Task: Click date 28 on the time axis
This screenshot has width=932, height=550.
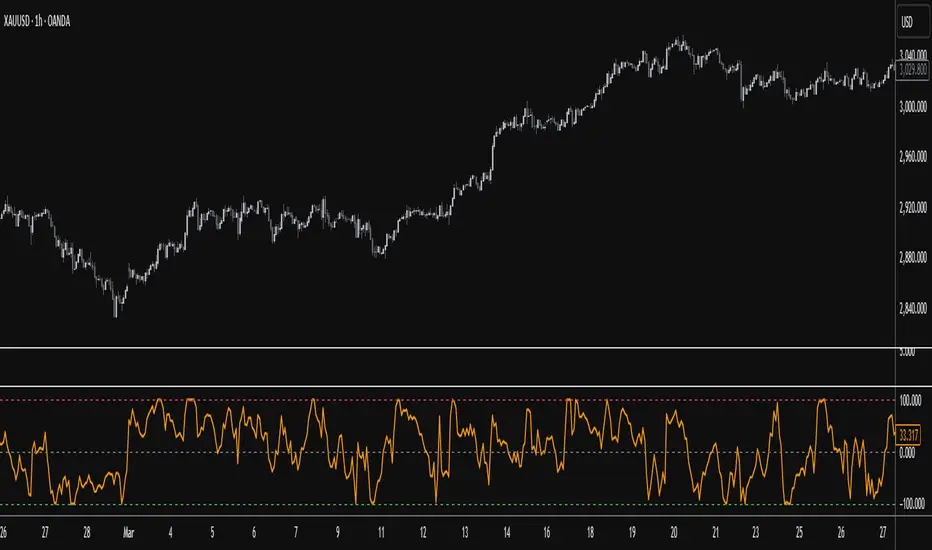Action: point(87,533)
